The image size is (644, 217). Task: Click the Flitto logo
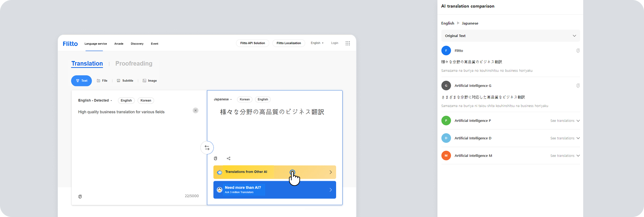(70, 44)
